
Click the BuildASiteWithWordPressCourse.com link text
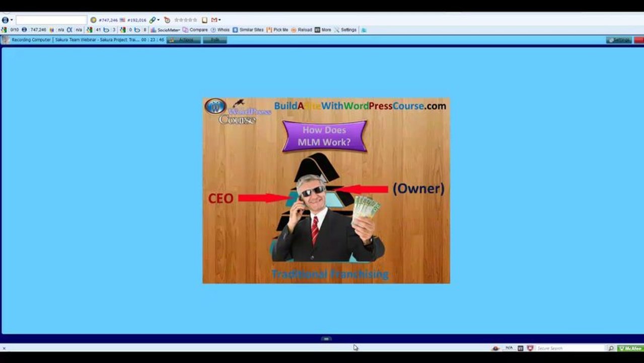coord(360,106)
